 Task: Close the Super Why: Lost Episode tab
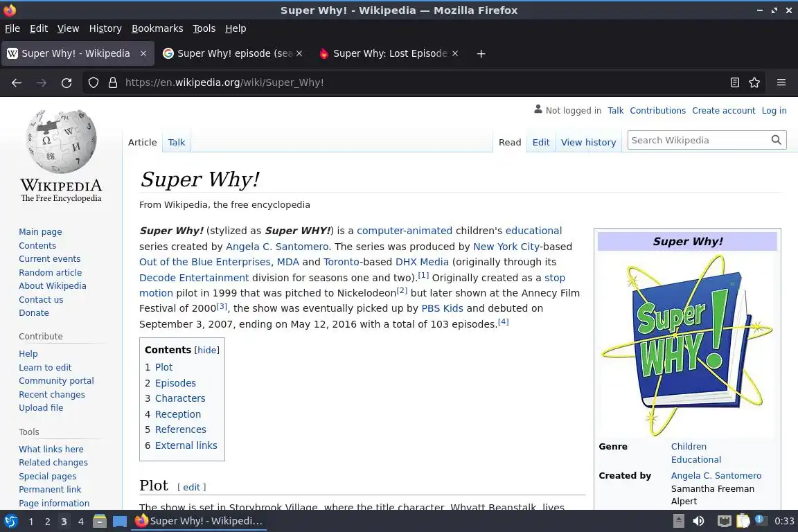455,53
